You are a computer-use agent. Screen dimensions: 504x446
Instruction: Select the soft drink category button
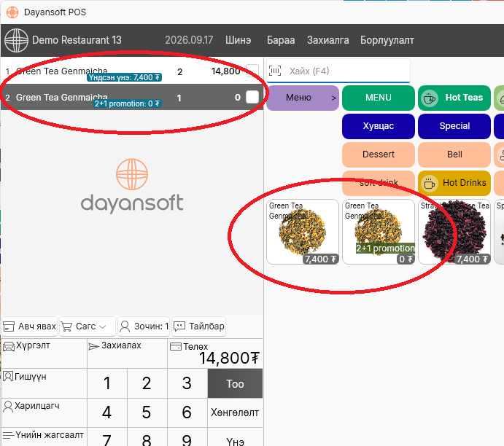[x=379, y=183]
